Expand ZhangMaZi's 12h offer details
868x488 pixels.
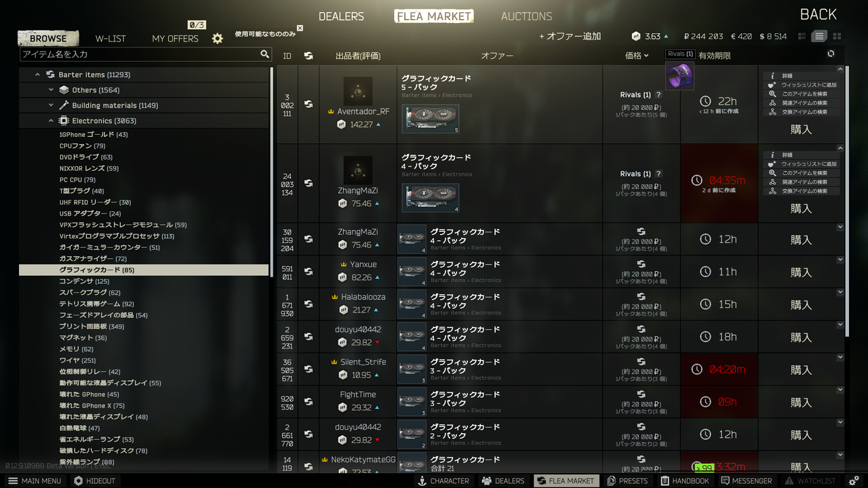click(840, 228)
